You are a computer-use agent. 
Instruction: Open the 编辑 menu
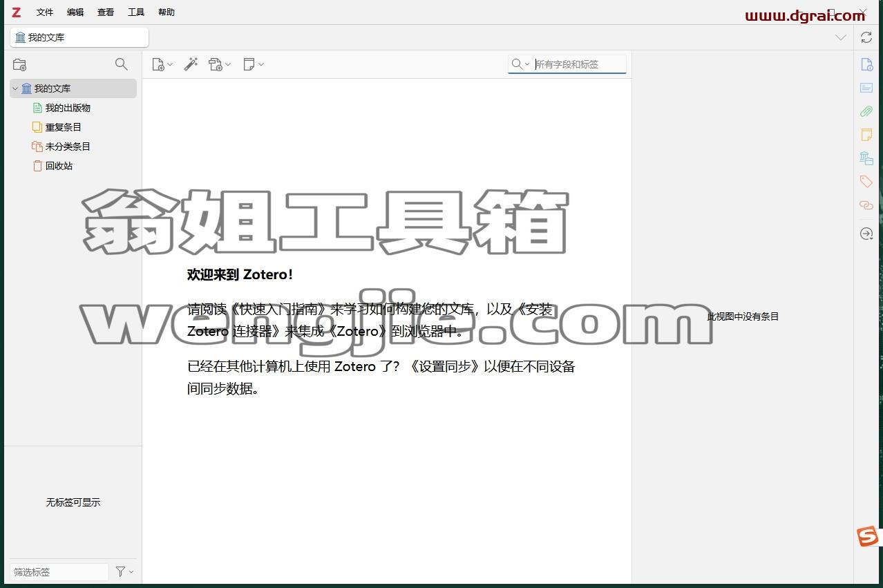click(75, 12)
